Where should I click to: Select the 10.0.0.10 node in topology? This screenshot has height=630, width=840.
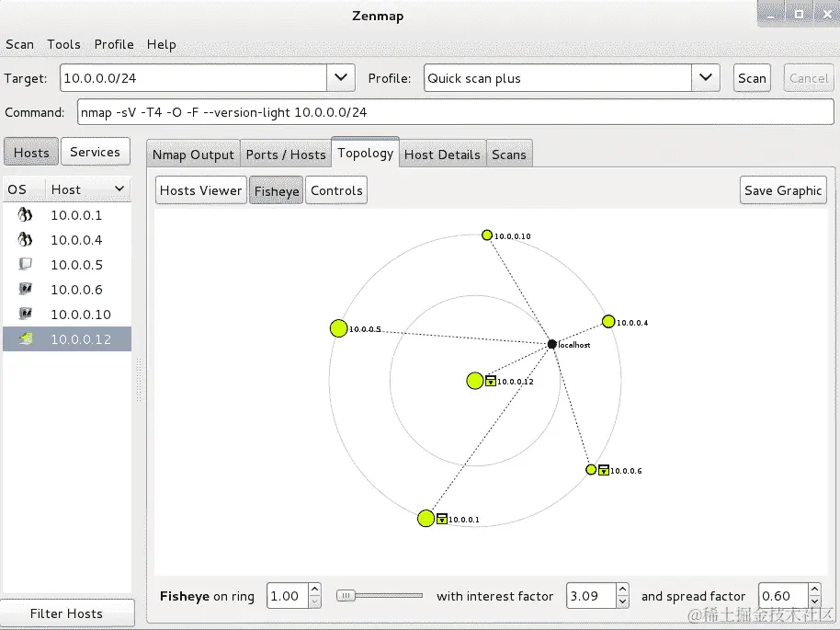tap(487, 235)
